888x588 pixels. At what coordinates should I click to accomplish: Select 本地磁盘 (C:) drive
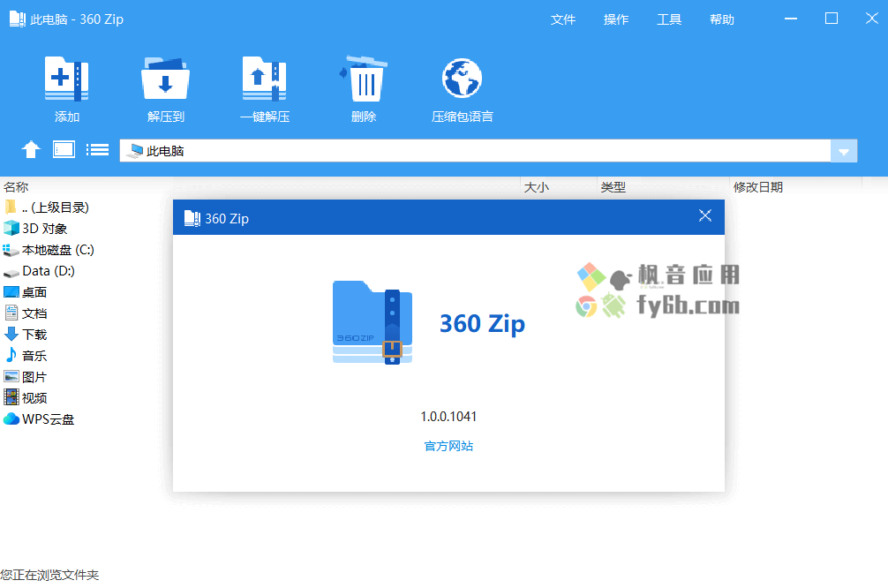point(49,250)
